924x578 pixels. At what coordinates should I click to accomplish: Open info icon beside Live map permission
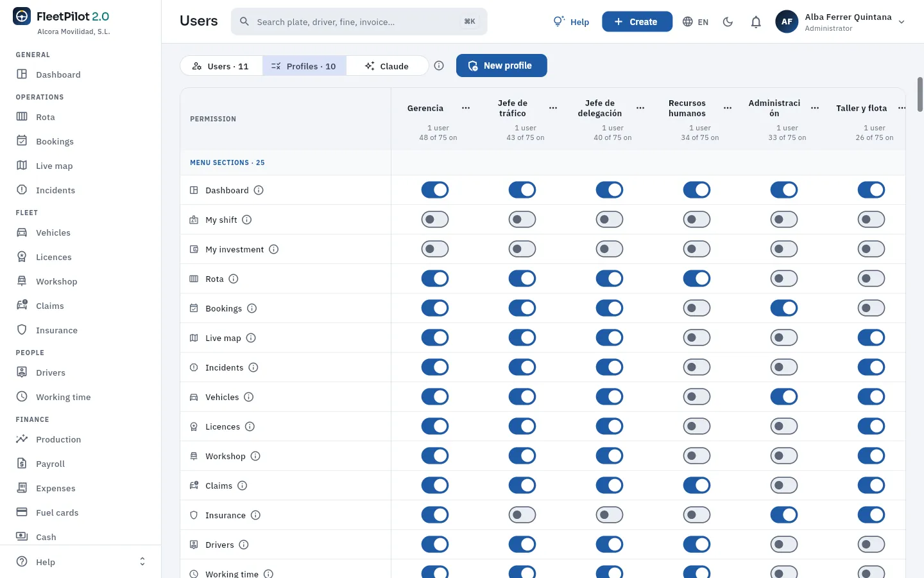click(251, 338)
